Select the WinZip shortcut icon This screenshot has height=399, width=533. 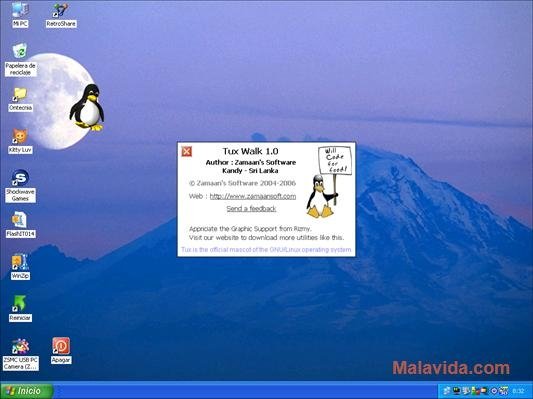click(x=20, y=267)
